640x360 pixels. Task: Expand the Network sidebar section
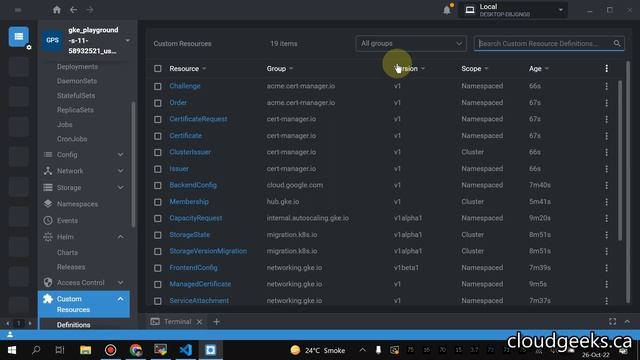(x=120, y=171)
